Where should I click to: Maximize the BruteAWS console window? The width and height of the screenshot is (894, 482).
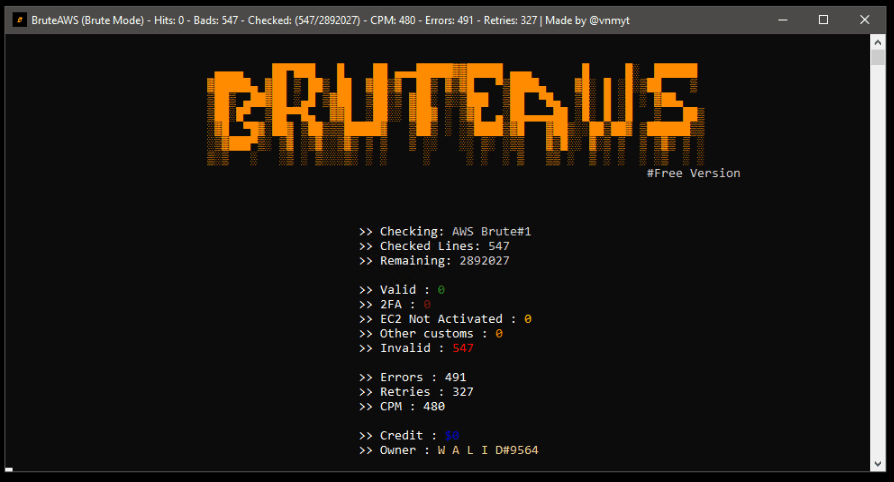[823, 20]
